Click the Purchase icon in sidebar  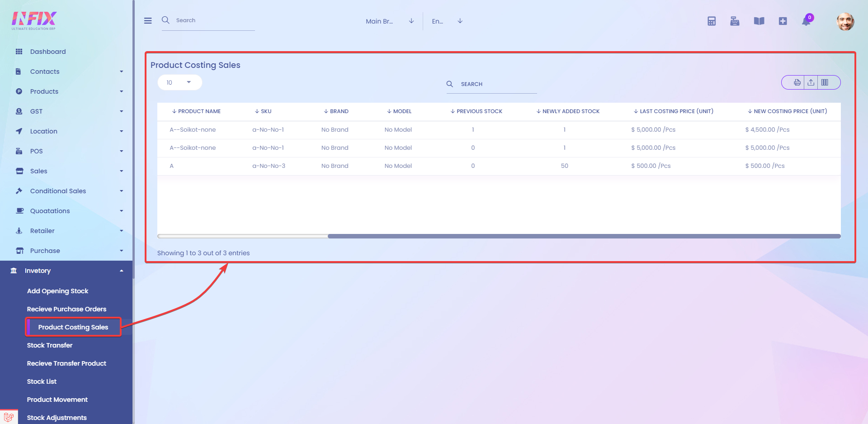(19, 251)
